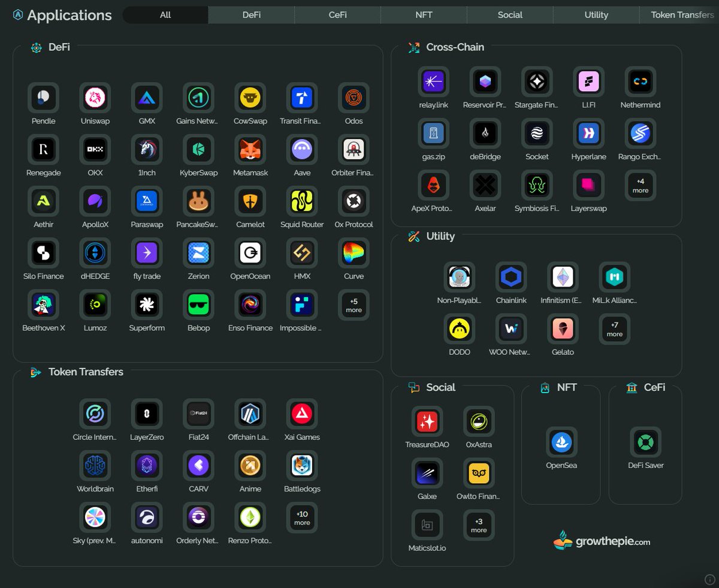Click the Zerion app icon
The image size is (719, 588).
point(198,253)
